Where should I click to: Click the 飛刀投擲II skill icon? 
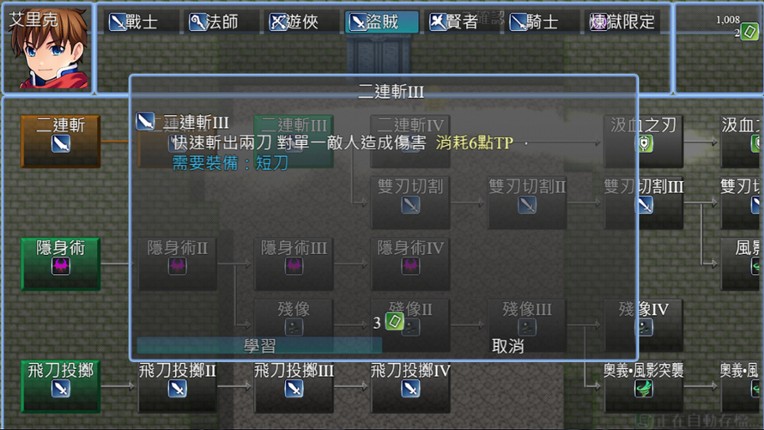(177, 389)
